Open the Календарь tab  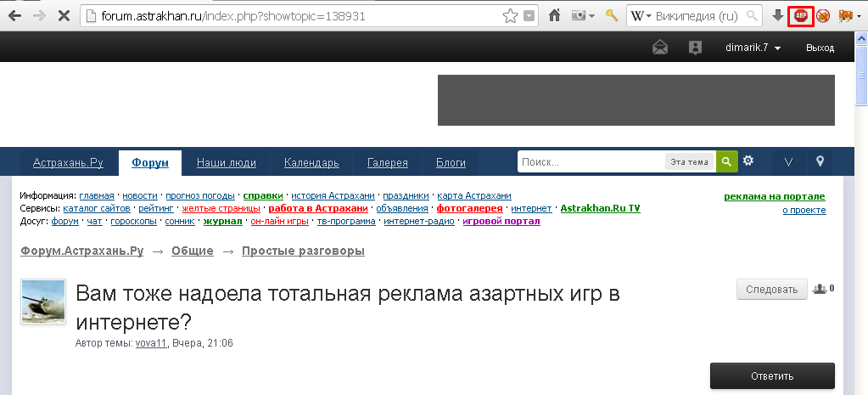[x=311, y=163]
